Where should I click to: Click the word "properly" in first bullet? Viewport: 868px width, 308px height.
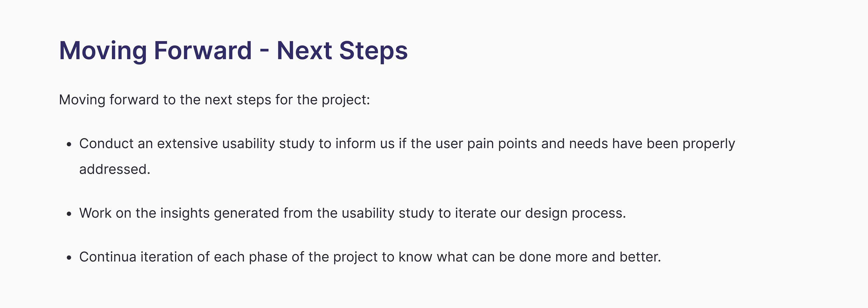coord(709,144)
